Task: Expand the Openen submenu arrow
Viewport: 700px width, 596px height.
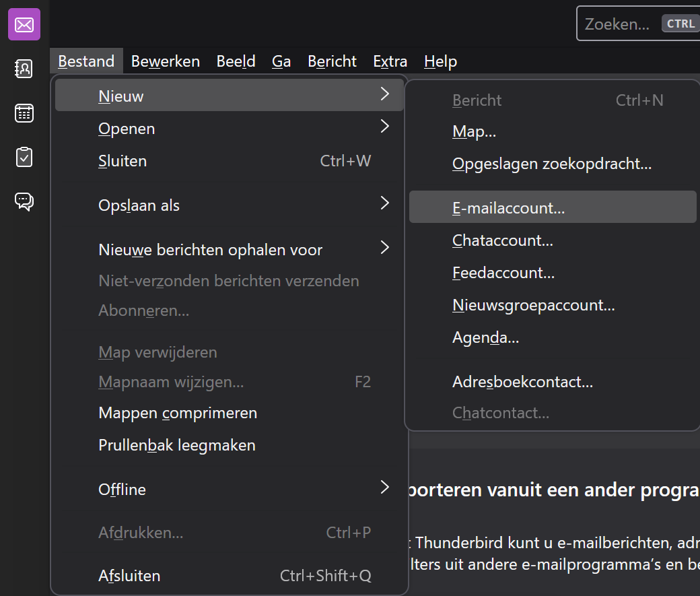Action: 384,128
